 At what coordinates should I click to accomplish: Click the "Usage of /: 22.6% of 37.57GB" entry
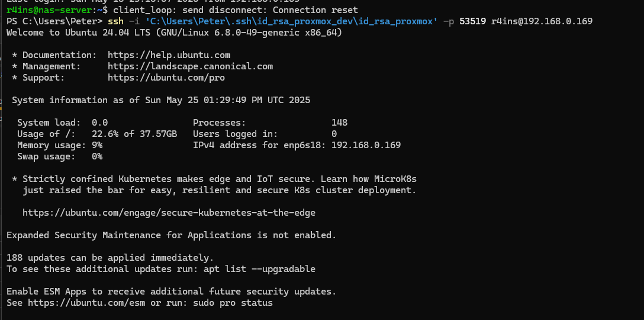point(97,134)
